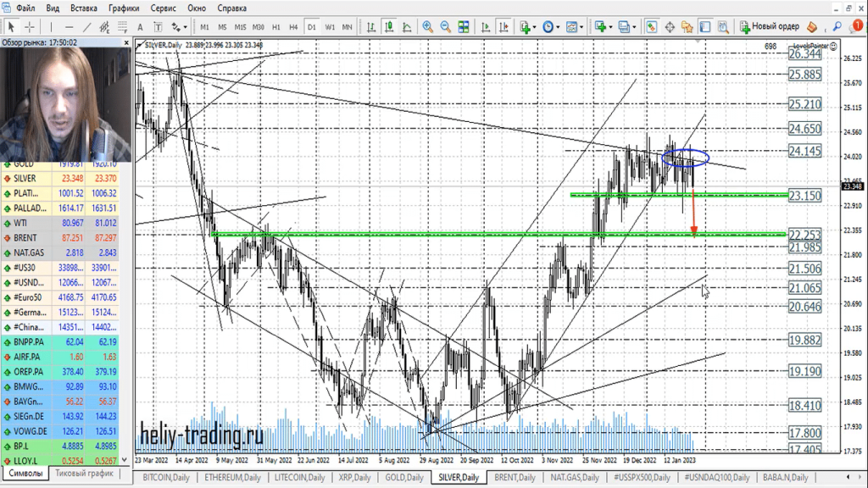Enable the chart auto scroll toggle

coord(484,26)
